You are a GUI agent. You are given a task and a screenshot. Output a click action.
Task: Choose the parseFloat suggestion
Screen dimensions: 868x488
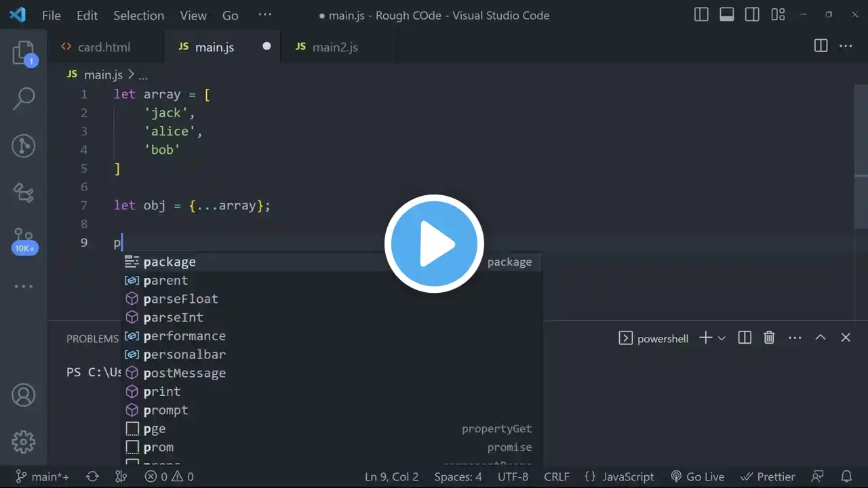tap(332, 299)
